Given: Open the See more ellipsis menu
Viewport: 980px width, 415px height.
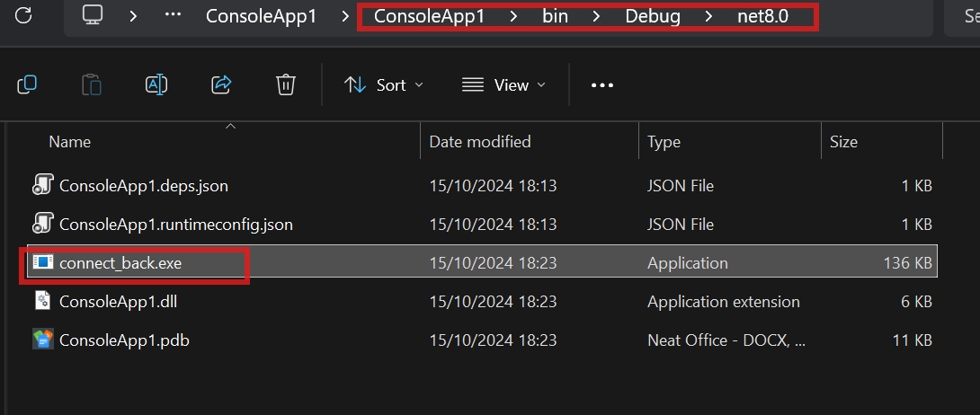Looking at the screenshot, I should point(601,85).
